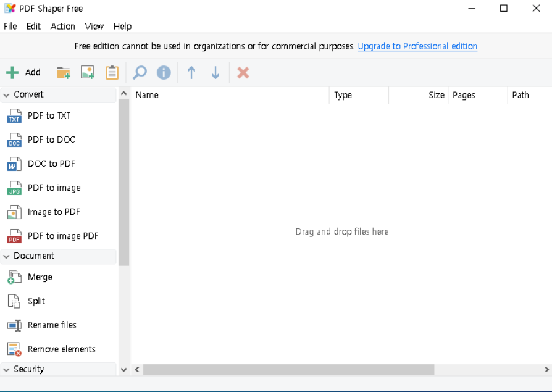Click the magnifier Search icon
Screen dimensions: 552x392
click(140, 72)
